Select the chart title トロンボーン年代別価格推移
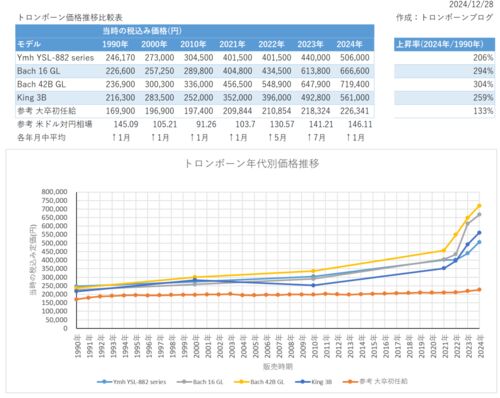This screenshot has height=398, width=500. pyautogui.click(x=251, y=163)
